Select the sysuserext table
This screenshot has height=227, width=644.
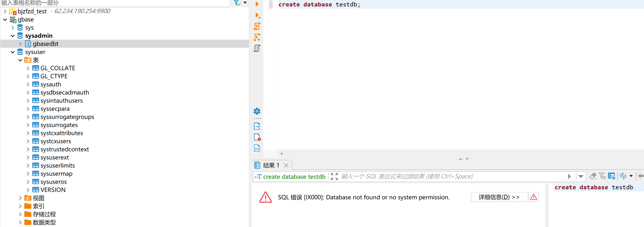pyautogui.click(x=55, y=158)
